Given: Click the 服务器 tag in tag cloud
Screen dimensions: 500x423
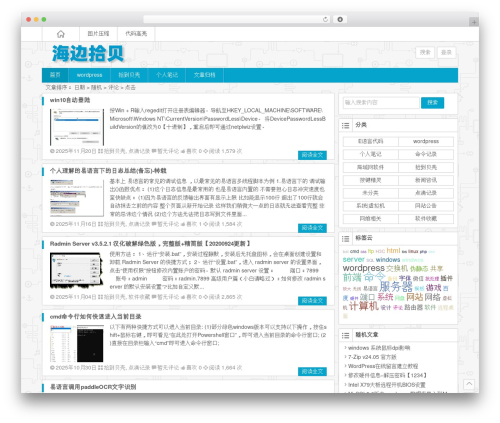Looking at the screenshot, I should [x=396, y=286].
